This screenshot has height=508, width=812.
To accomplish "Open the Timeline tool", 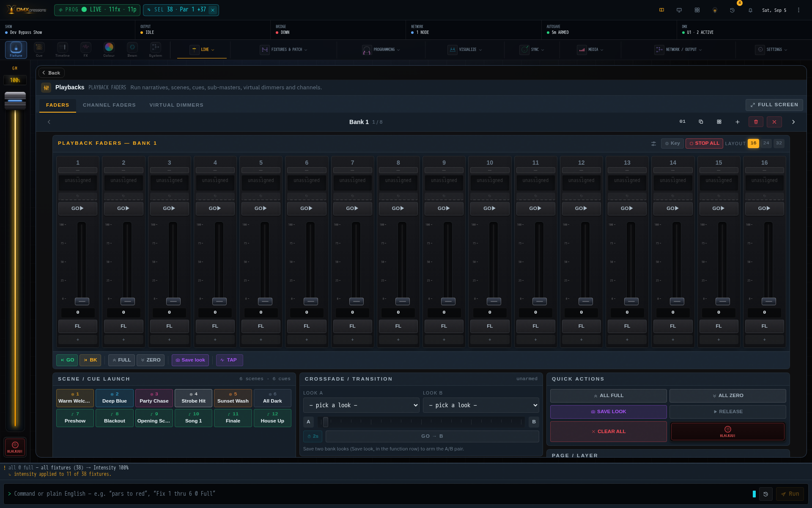I will pyautogui.click(x=63, y=50).
